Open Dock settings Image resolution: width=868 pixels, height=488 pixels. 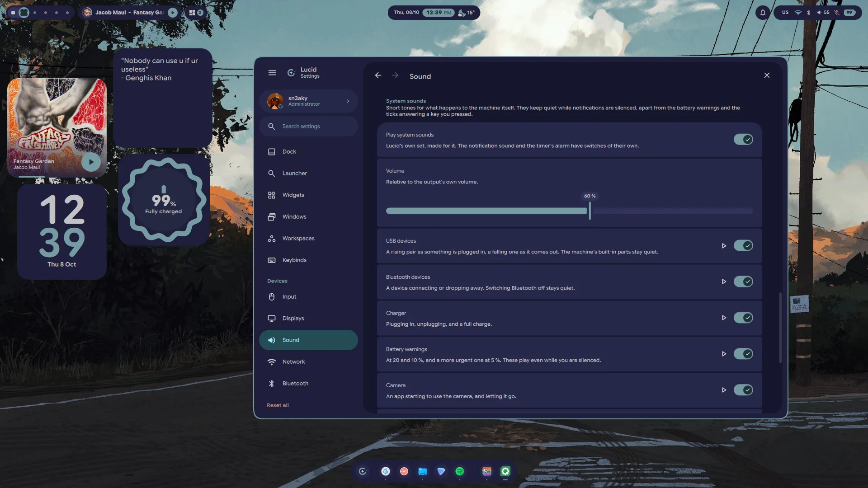[x=308, y=152]
